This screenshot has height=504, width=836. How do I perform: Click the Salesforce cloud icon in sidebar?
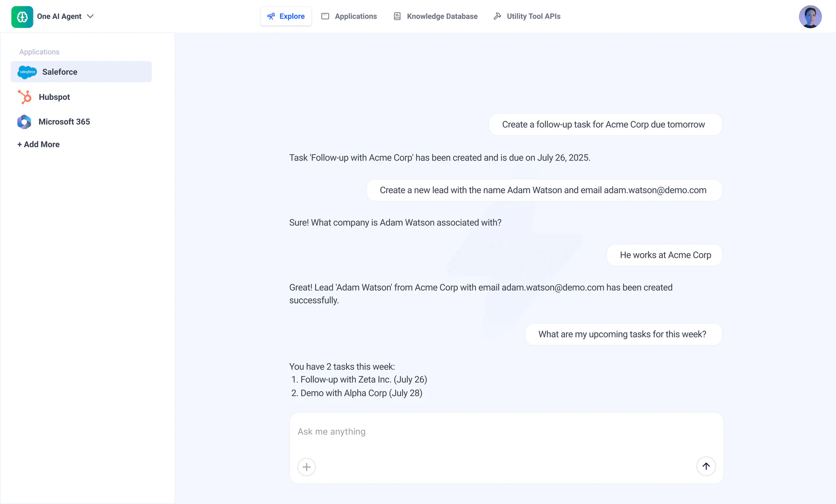[x=27, y=72]
